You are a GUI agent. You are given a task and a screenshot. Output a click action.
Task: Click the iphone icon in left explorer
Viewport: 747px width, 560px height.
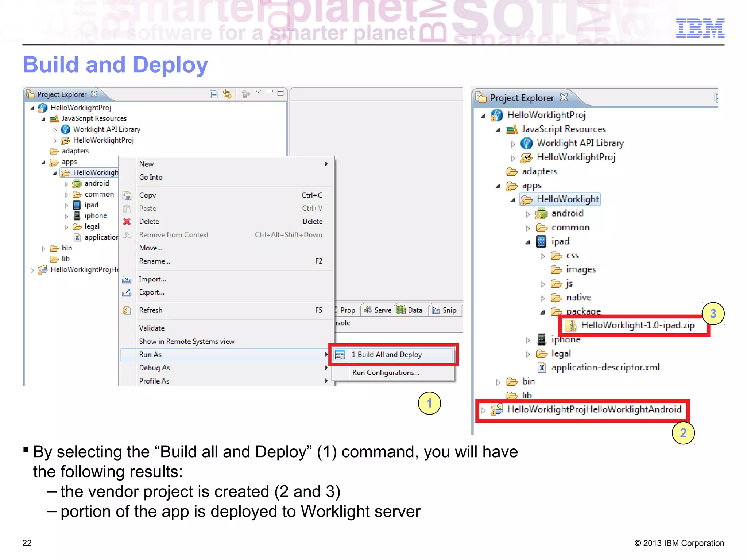77,216
